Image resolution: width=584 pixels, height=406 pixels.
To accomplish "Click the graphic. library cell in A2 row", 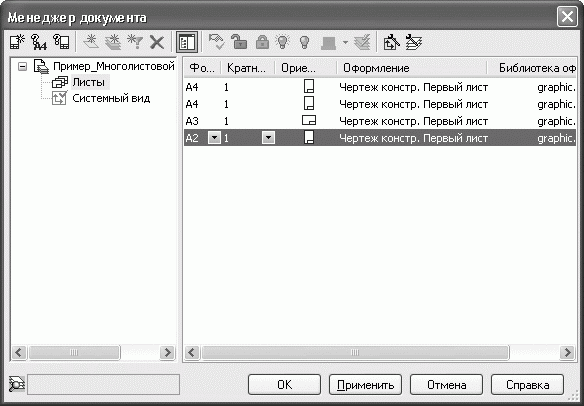I will [x=556, y=138].
